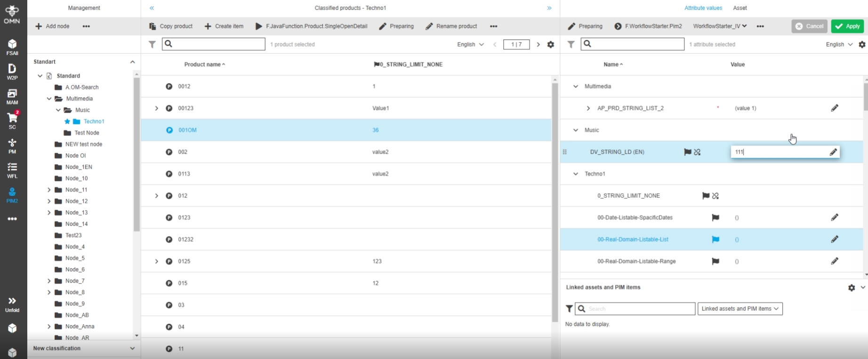Open the shopping cart SC icon

pyautogui.click(x=12, y=120)
